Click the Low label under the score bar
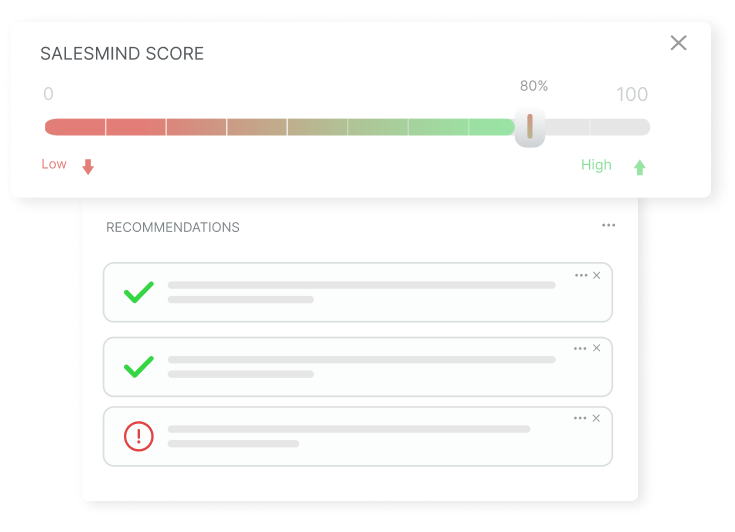The width and height of the screenshot is (735, 532). [x=54, y=164]
